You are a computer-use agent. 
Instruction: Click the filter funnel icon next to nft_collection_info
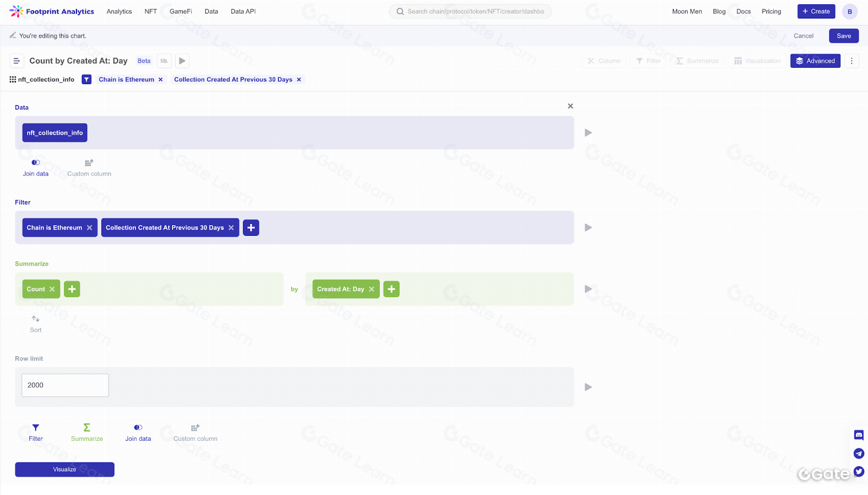coord(86,80)
